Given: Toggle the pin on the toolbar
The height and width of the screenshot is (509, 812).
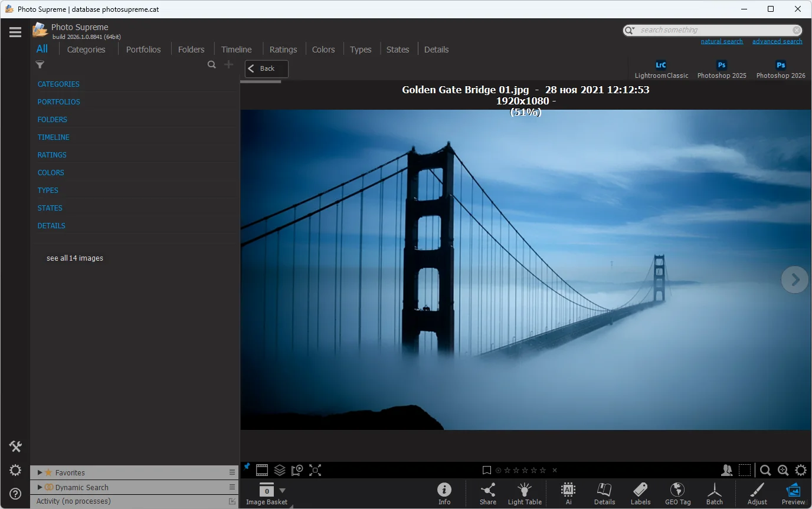Looking at the screenshot, I should tap(247, 467).
